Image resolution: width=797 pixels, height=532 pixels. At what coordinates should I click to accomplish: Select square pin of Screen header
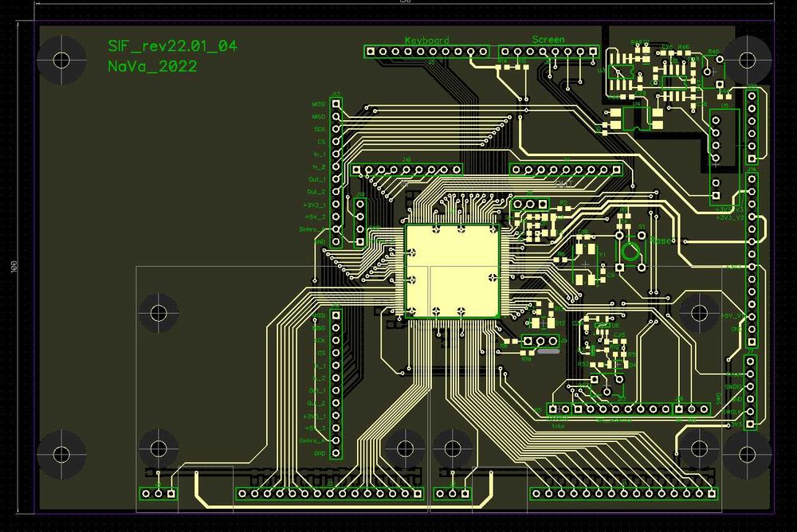pos(593,51)
